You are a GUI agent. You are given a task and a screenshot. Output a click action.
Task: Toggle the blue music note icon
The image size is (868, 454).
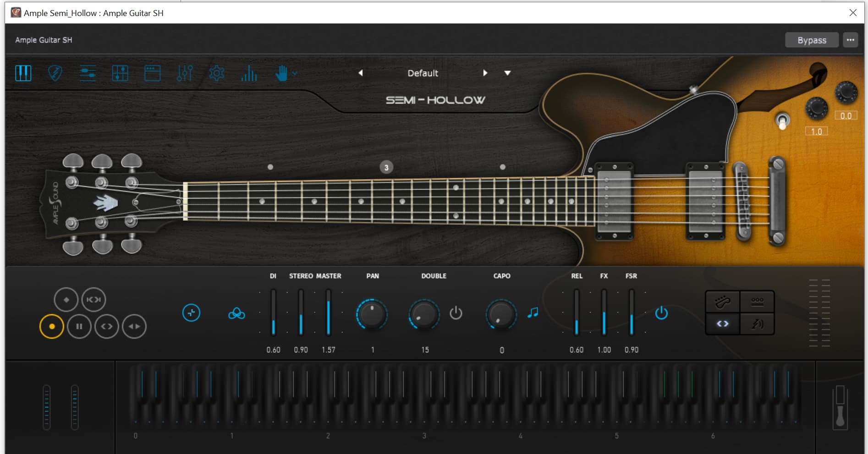coord(533,313)
